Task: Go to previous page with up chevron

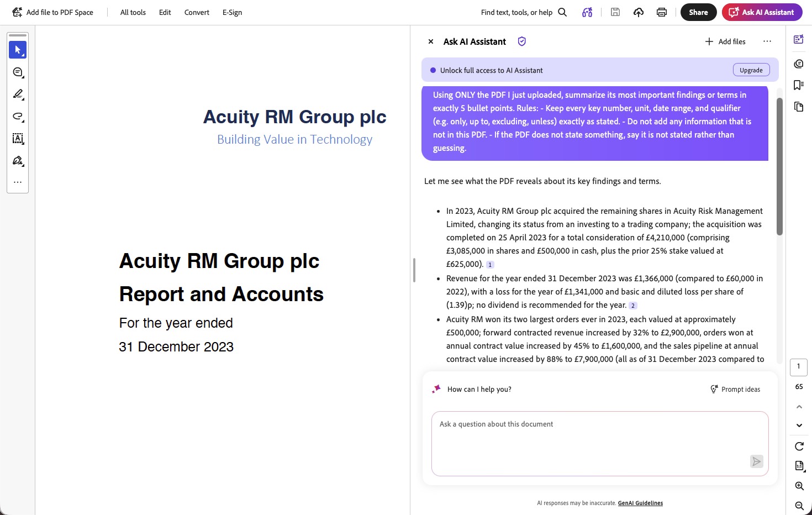Action: pyautogui.click(x=799, y=407)
